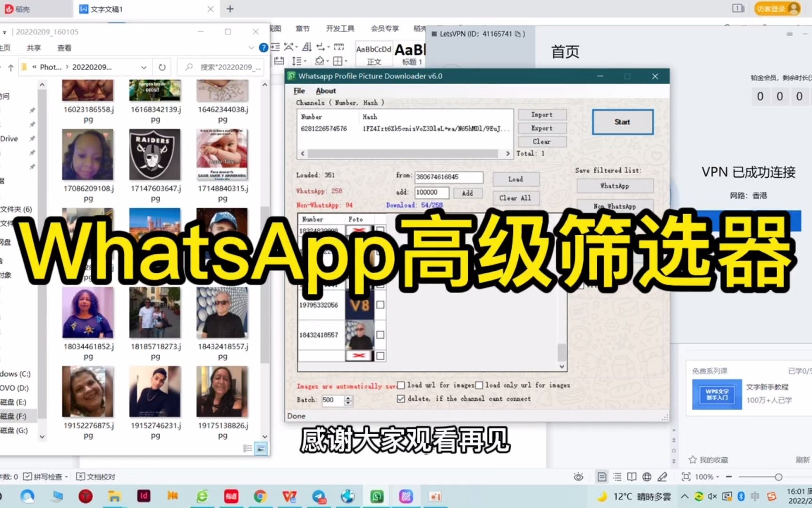Open the red Youdao taskbar icon
The width and height of the screenshot is (812, 508).
pyautogui.click(x=231, y=496)
